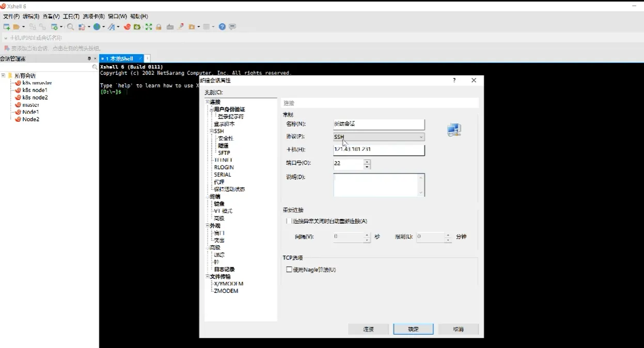
Task: Click the blue question mark help icon
Action: coord(222,27)
